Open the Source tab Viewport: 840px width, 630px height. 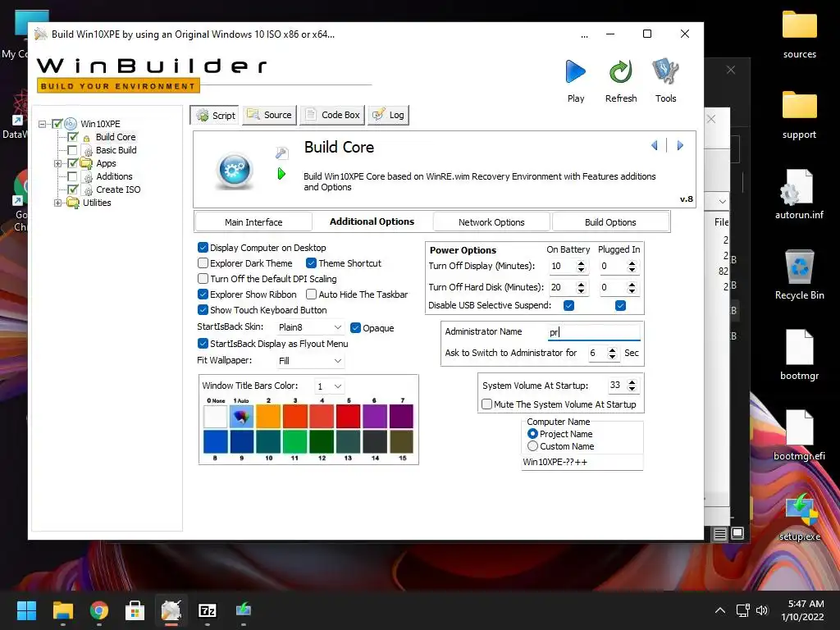point(269,115)
